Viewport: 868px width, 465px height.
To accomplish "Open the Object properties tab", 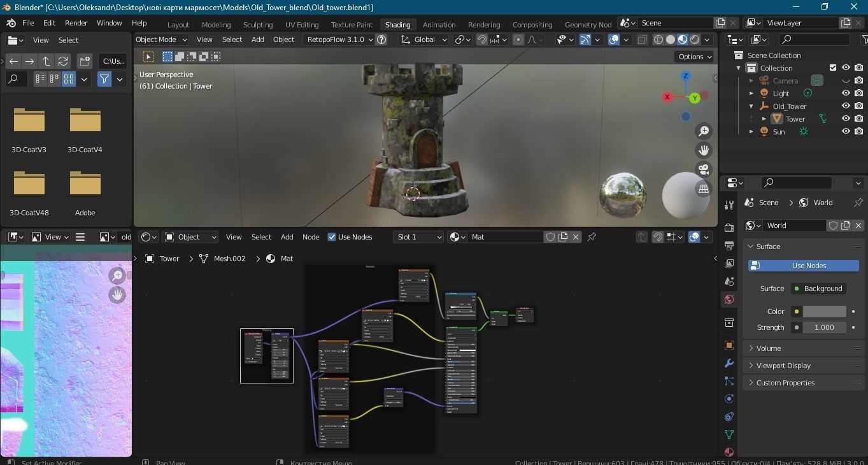I will [x=729, y=345].
